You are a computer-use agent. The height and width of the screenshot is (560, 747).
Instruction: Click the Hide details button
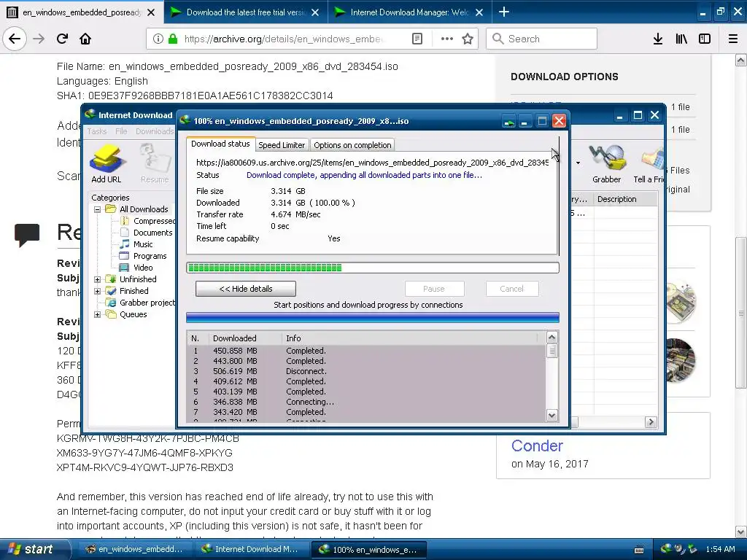245,289
